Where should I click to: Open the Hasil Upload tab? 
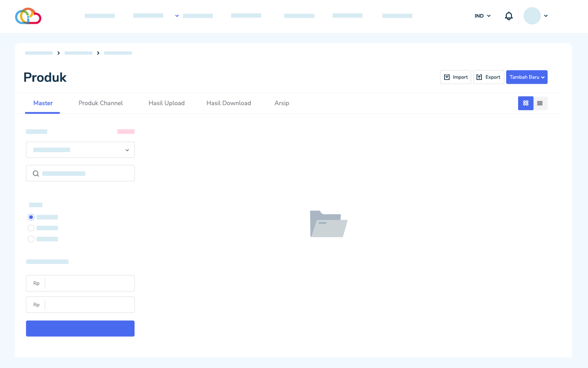(x=167, y=103)
